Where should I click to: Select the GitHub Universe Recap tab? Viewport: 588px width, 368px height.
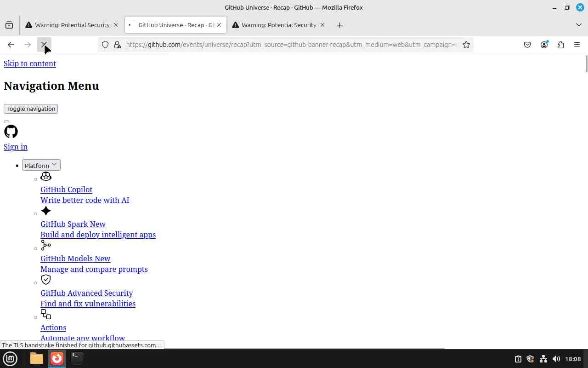click(175, 25)
